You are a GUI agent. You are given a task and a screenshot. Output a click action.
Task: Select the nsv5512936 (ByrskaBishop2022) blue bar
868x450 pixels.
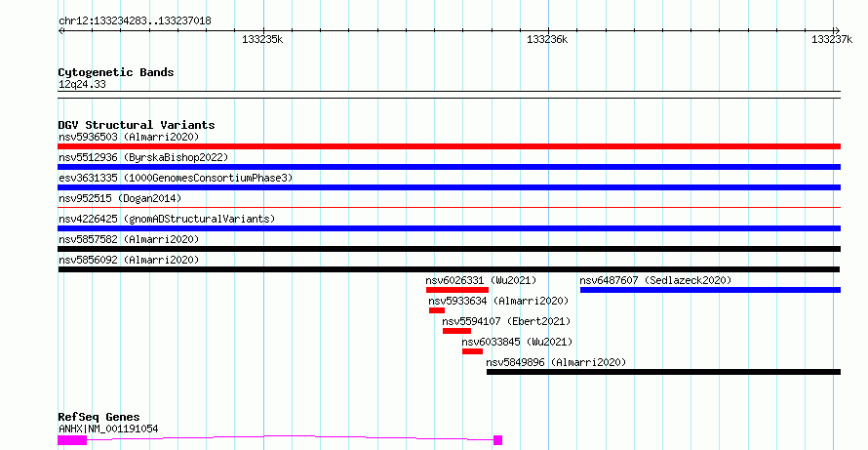(449, 167)
